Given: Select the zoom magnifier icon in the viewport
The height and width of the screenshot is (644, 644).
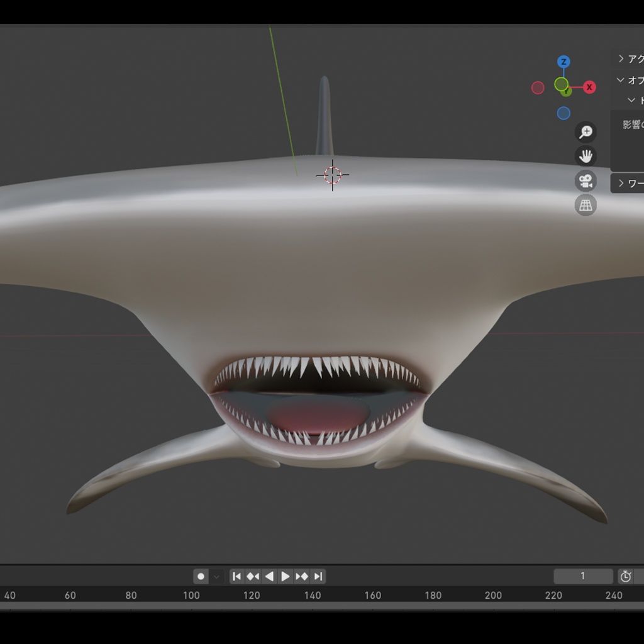Looking at the screenshot, I should (x=586, y=131).
